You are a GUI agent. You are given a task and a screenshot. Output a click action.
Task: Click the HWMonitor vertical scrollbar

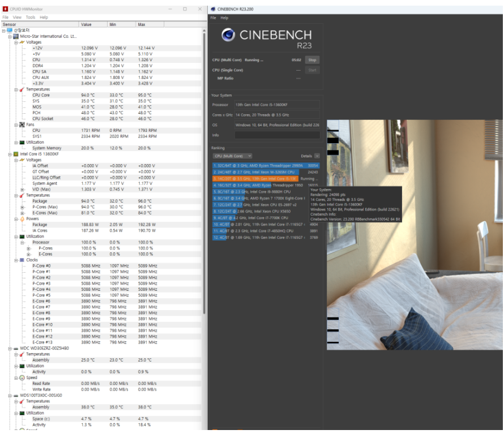[x=204, y=174]
